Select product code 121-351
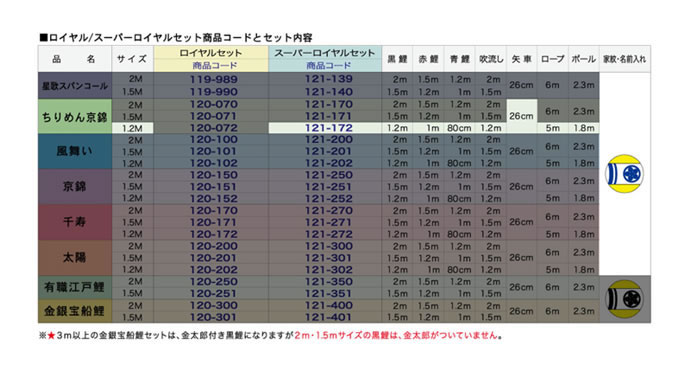Viewport: 690px width, 370px height. 329,293
